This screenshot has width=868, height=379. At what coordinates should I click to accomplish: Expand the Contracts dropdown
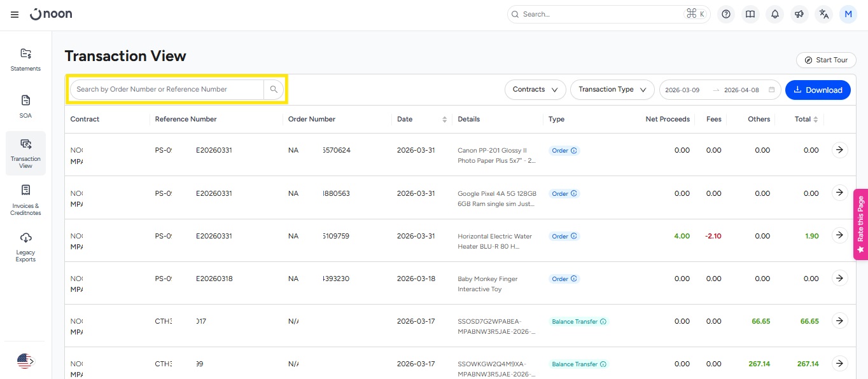(x=535, y=90)
